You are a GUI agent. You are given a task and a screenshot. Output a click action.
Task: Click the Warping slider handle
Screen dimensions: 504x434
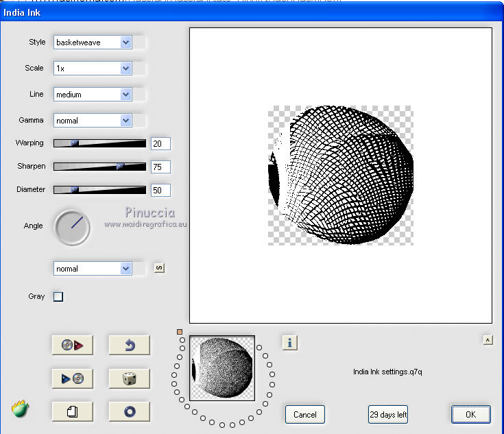74,143
